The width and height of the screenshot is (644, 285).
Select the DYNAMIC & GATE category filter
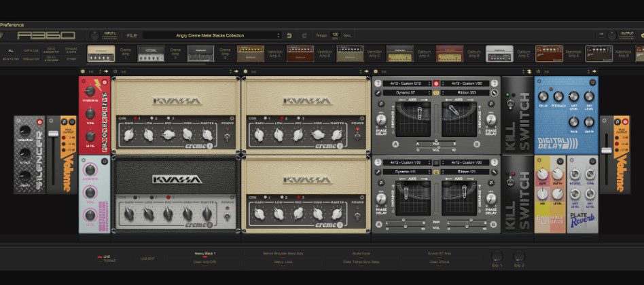[71, 50]
